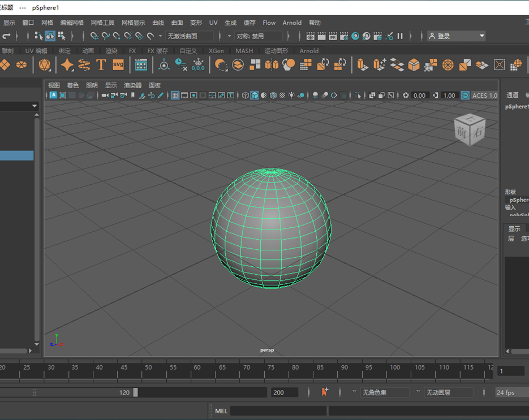The height and width of the screenshot is (420, 529).
Task: Click the polygon Type text tool
Action: [x=101, y=64]
